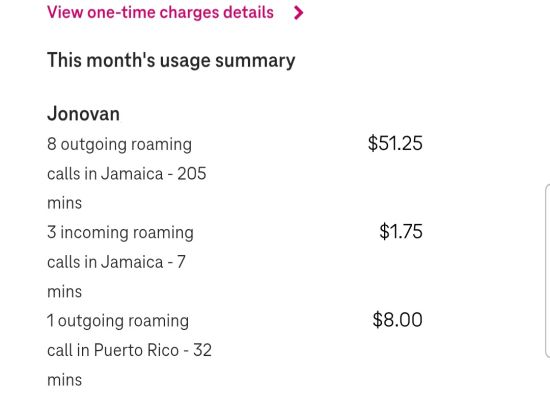Click the 32 minute count for Puerto Rico
The image size is (550, 405).
[x=202, y=350]
